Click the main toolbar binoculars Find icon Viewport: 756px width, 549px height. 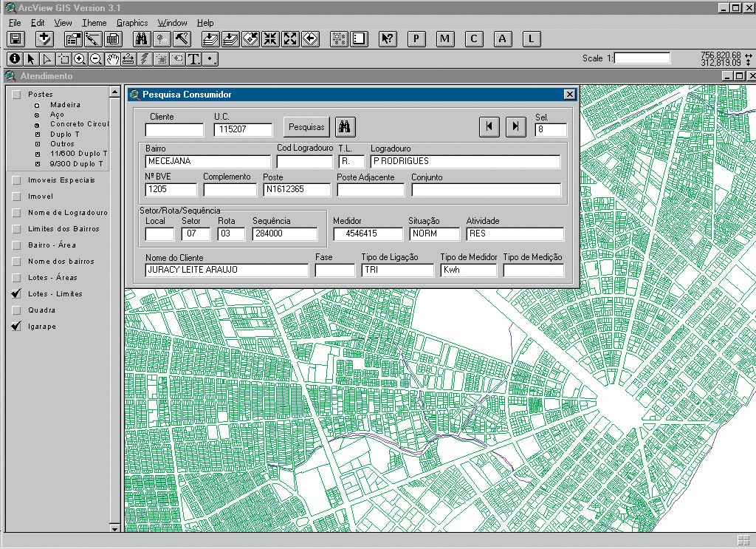coord(142,39)
